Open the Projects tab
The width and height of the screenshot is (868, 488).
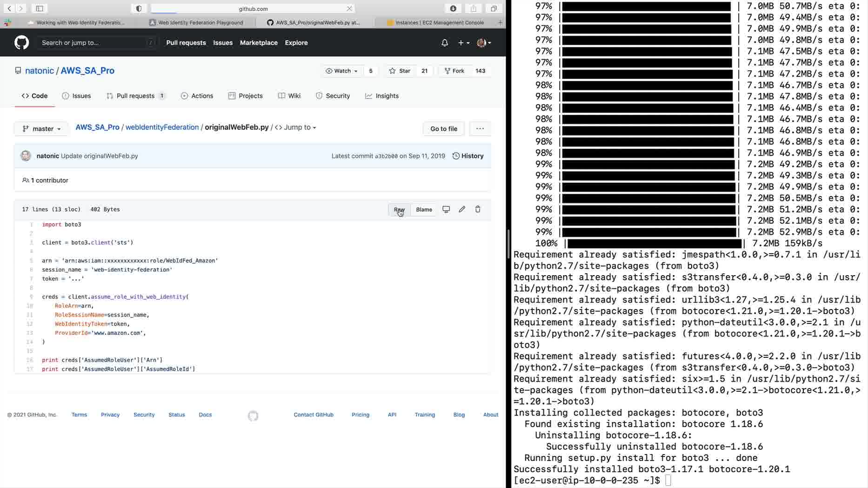246,96
